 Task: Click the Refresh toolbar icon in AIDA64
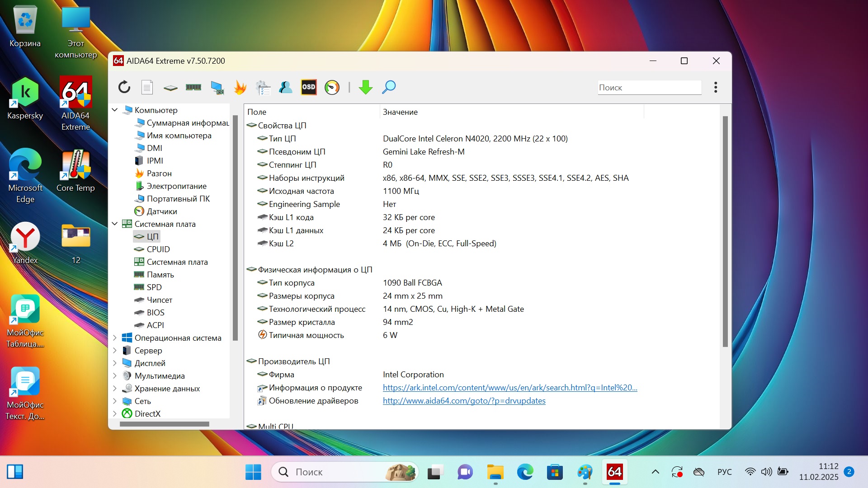[x=124, y=87]
